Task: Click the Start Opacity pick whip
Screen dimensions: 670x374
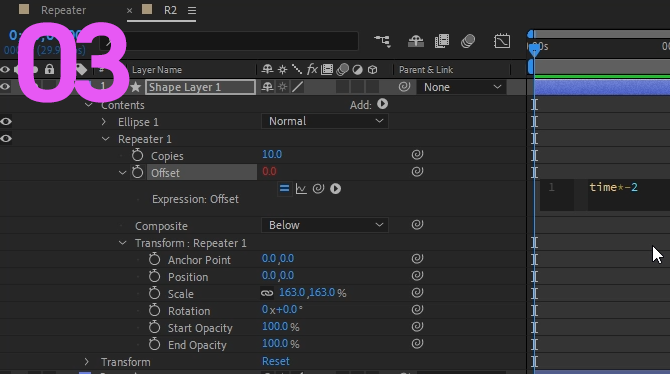Action: [417, 327]
